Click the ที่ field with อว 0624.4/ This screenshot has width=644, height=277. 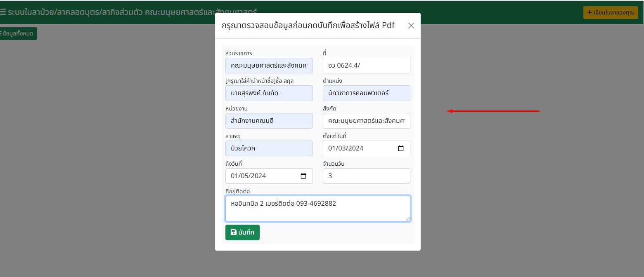tap(367, 66)
